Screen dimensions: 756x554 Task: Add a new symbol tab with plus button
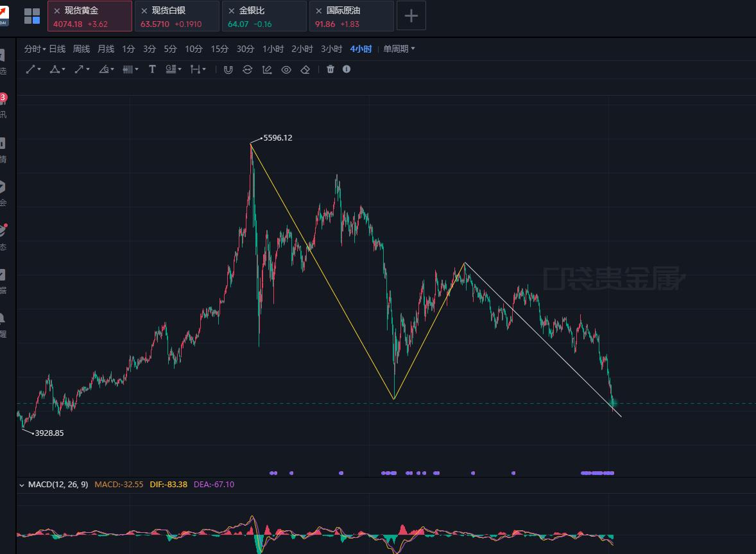click(x=411, y=16)
